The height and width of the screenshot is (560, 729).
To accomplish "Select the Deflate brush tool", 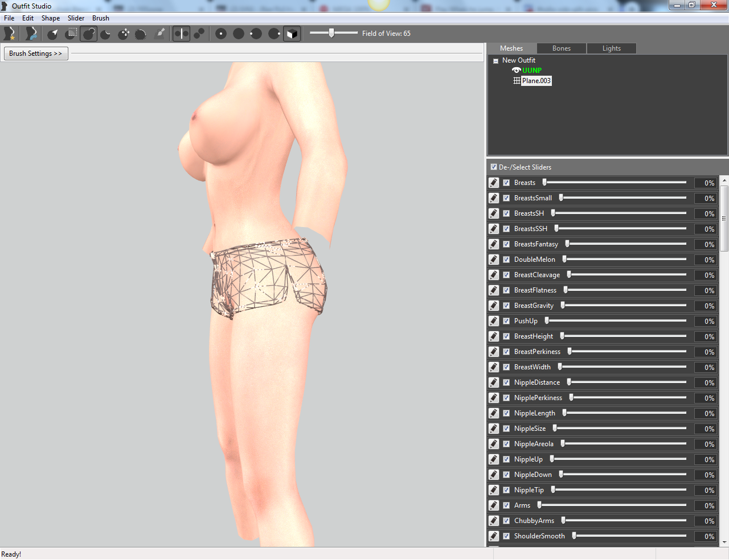I will [x=106, y=34].
